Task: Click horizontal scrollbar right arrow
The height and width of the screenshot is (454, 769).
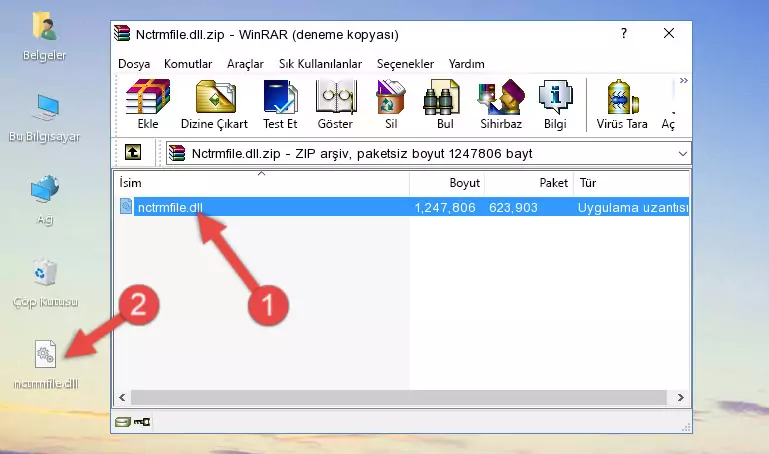Action: pyautogui.click(x=680, y=398)
